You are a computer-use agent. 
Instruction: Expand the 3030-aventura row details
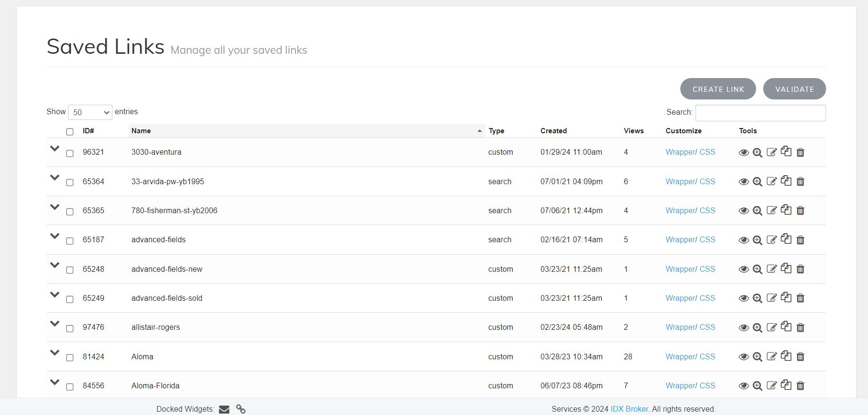55,148
